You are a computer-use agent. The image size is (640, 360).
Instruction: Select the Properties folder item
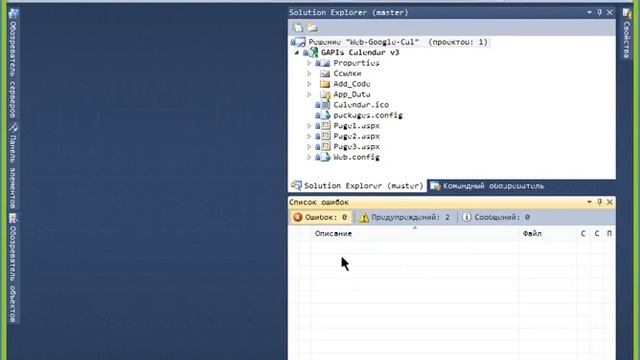pyautogui.click(x=356, y=63)
